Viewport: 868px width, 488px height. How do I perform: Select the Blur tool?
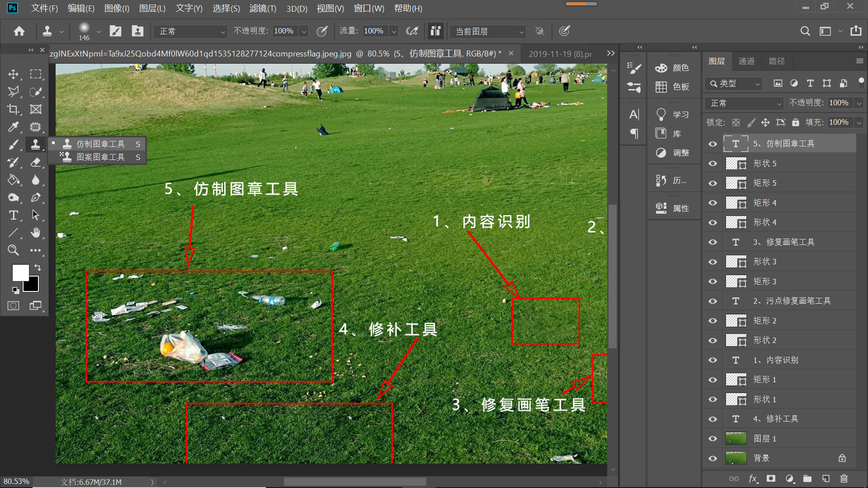click(x=36, y=180)
